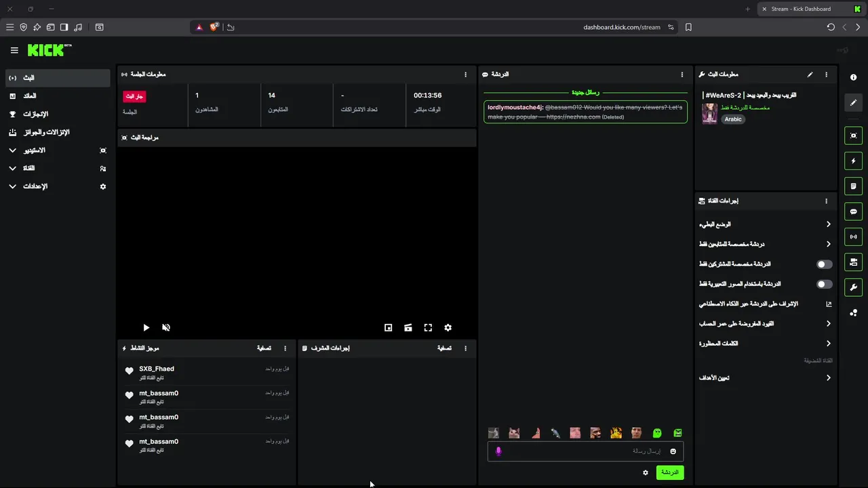Toggle wrench stream info widget in toolbar
The width and height of the screenshot is (868, 488).
coord(854,287)
